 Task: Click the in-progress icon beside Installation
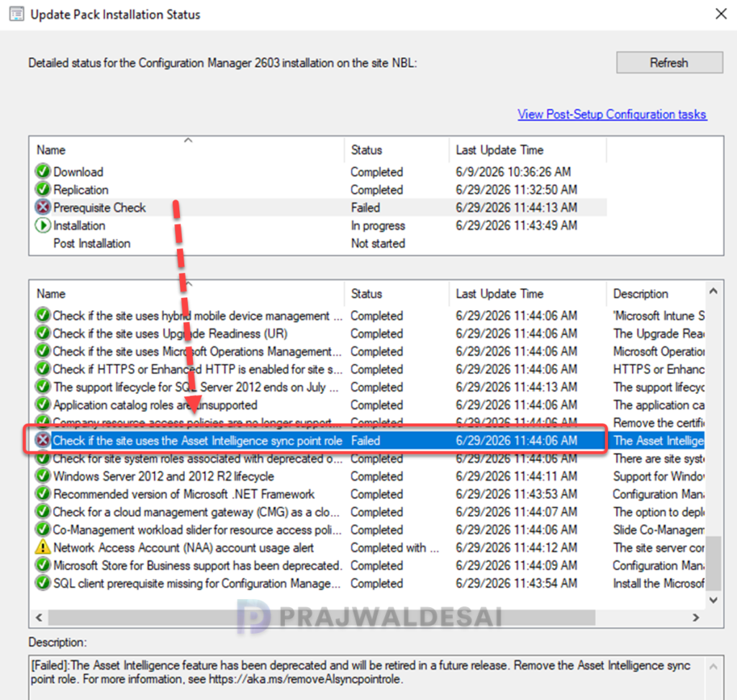click(42, 225)
